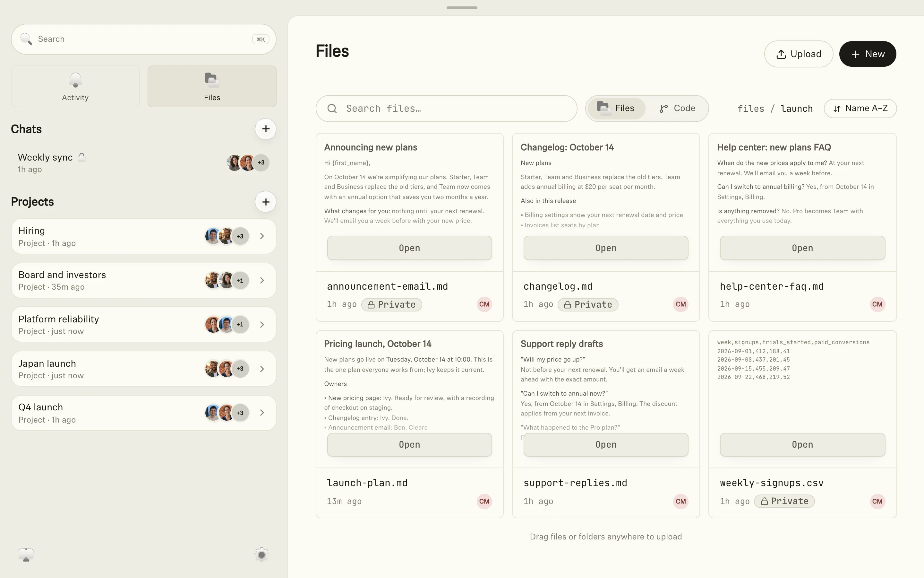924x578 pixels.
Task: Click the +3 members badge on Hiring
Action: 240,236
